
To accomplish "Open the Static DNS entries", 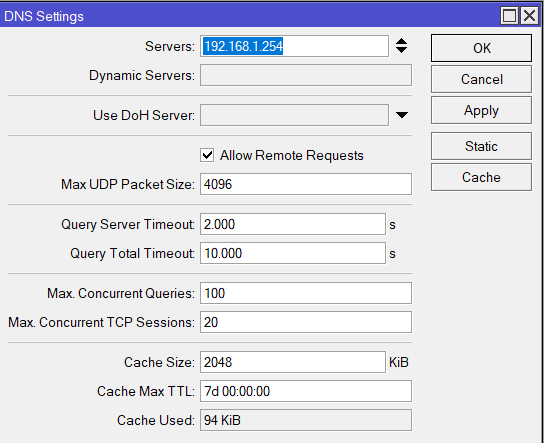I will point(481,146).
